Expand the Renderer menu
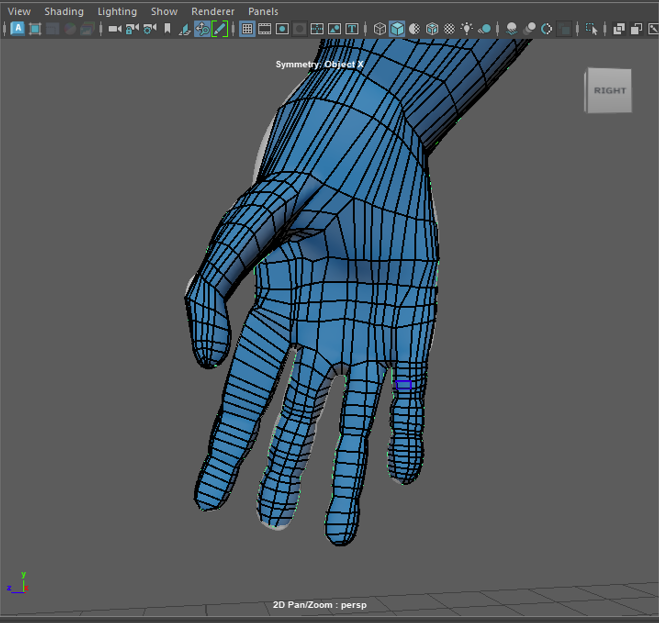This screenshot has height=623, width=659. point(213,11)
